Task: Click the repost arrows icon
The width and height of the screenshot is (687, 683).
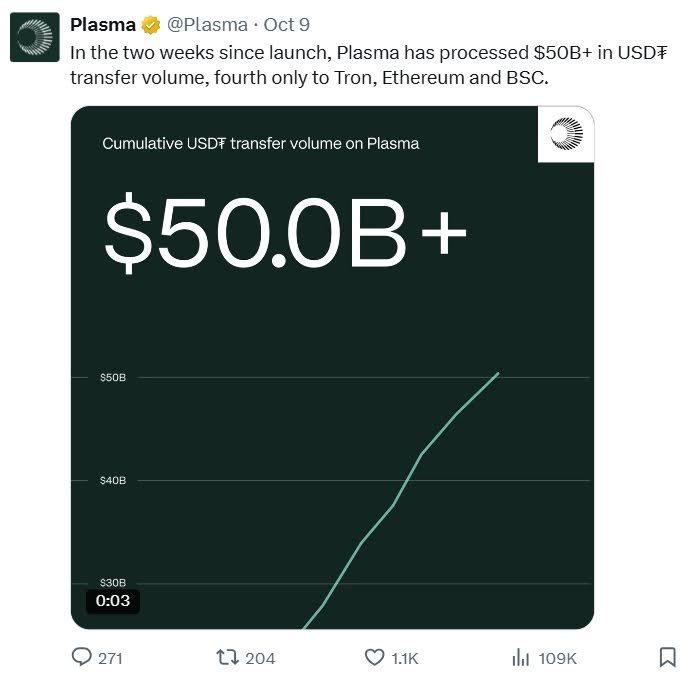Action: 227,657
